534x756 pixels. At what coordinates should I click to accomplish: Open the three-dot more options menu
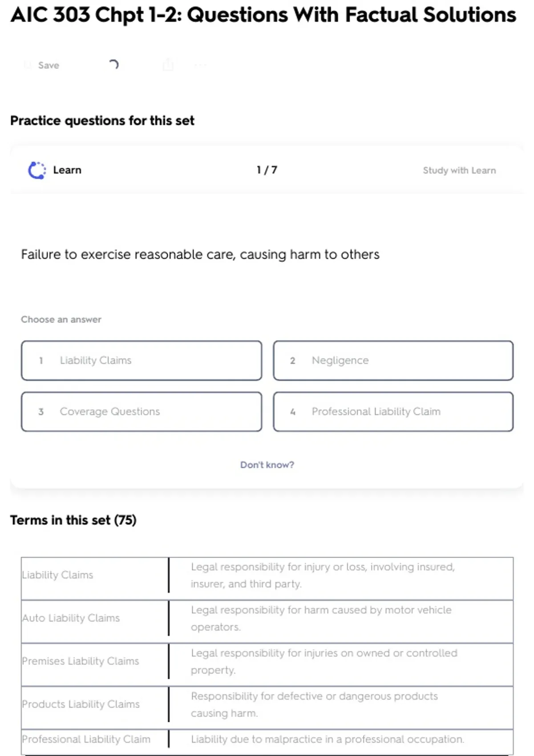200,65
